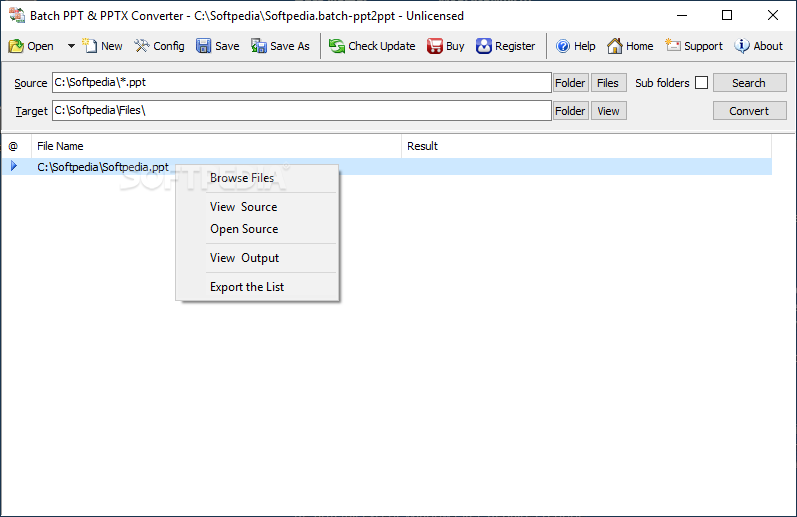Save the project with Save icon
The image size is (797, 517).
click(x=204, y=46)
